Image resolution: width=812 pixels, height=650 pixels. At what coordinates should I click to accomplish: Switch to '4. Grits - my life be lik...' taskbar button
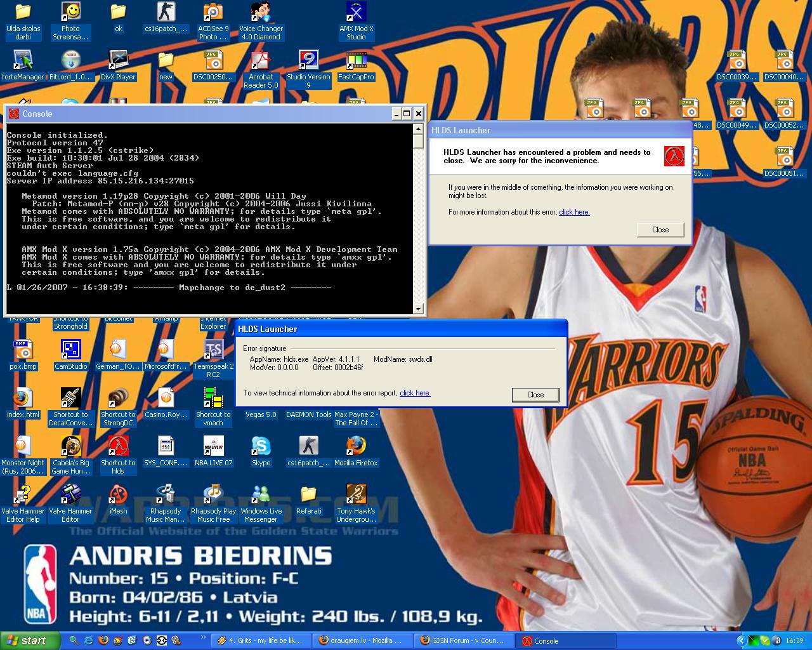coord(261,641)
